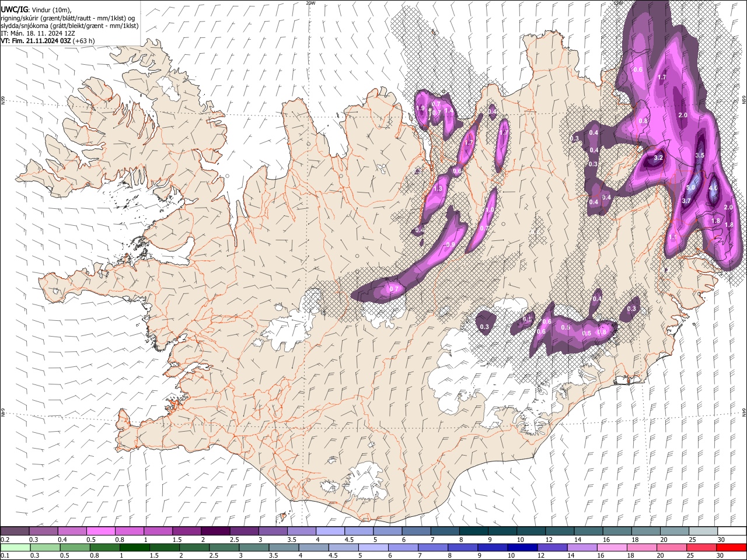Click the 3.2 snowfall value on the map
This screenshot has width=747, height=560.
(658, 158)
